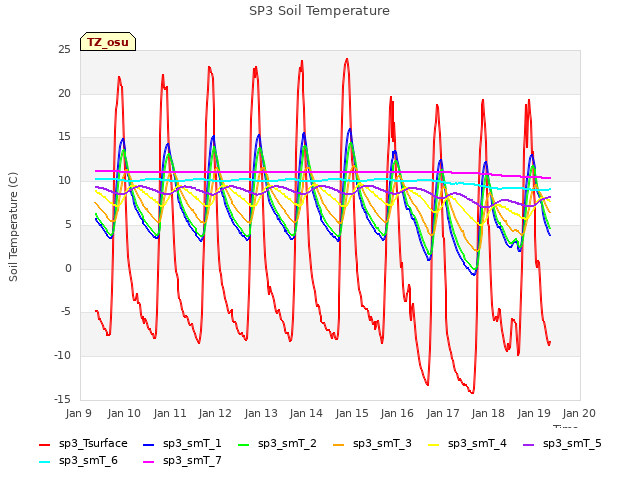
Task: Click the cyan sp3_smT_6 legend swatch
Action: point(44,462)
